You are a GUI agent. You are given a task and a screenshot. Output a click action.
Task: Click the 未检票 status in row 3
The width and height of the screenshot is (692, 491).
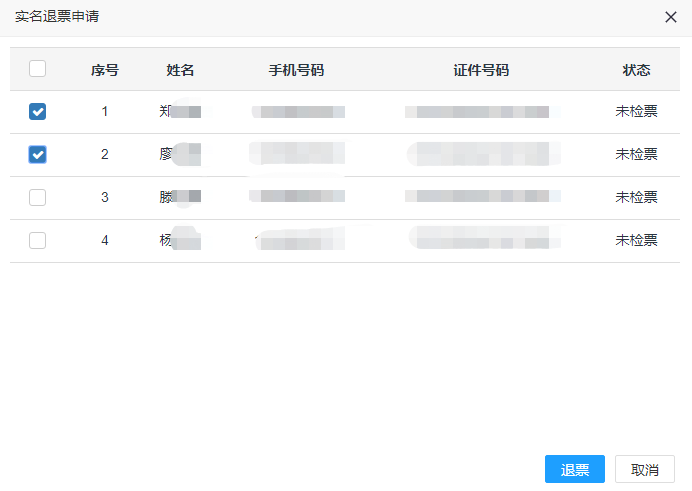636,197
